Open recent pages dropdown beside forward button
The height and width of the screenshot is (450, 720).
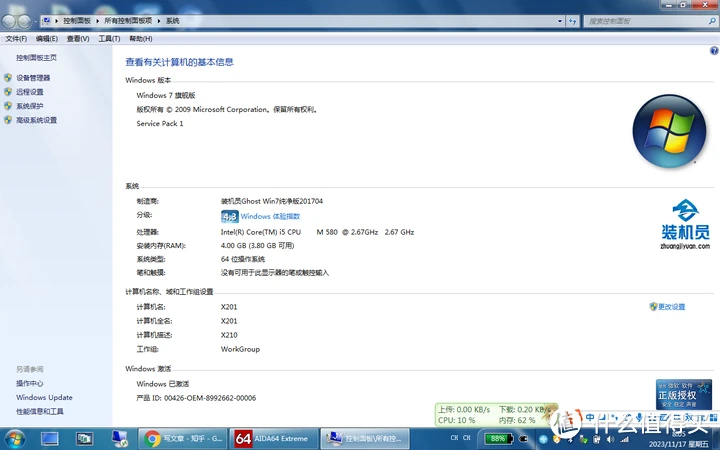(35, 22)
